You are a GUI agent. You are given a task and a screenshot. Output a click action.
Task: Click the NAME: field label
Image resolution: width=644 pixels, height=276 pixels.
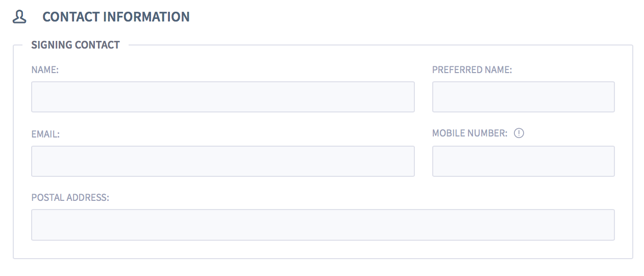[x=45, y=70]
